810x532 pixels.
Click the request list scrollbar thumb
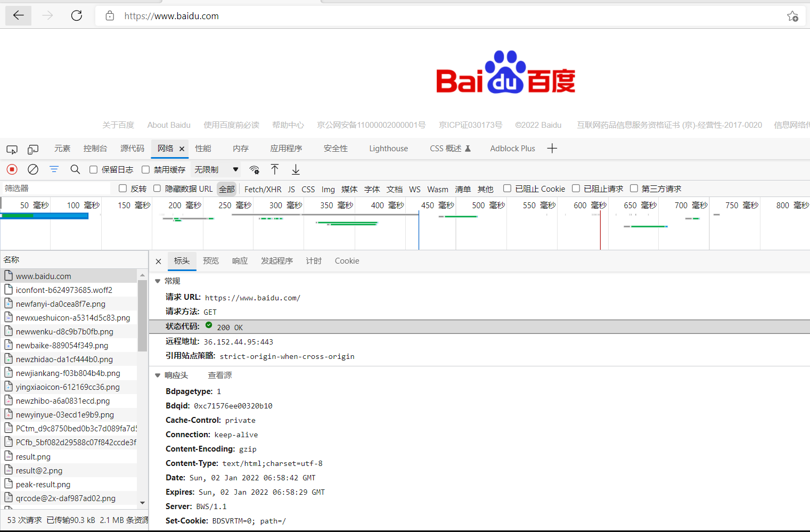coord(142,316)
